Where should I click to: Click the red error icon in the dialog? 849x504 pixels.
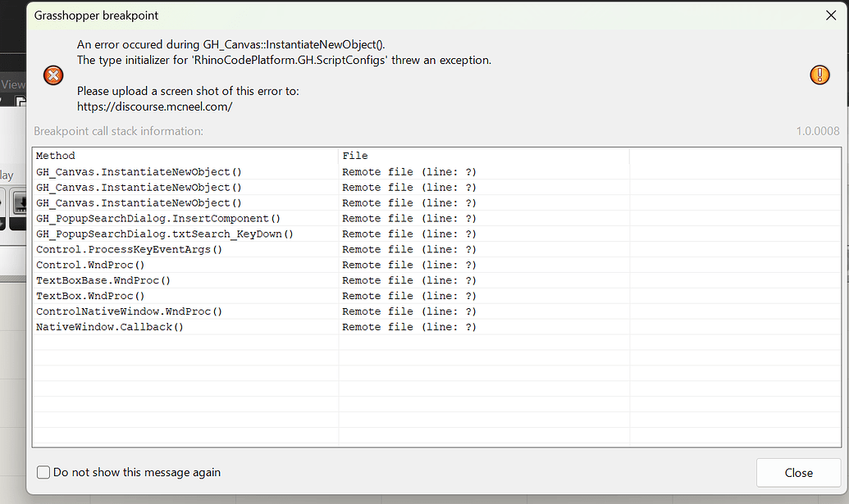click(52, 75)
